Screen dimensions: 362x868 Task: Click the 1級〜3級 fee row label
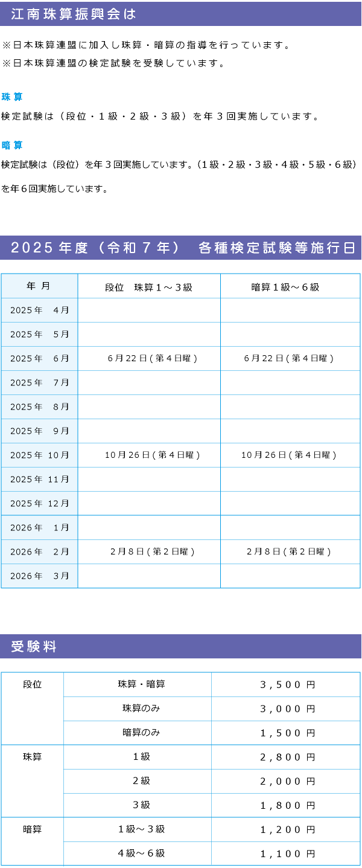tap(141, 829)
